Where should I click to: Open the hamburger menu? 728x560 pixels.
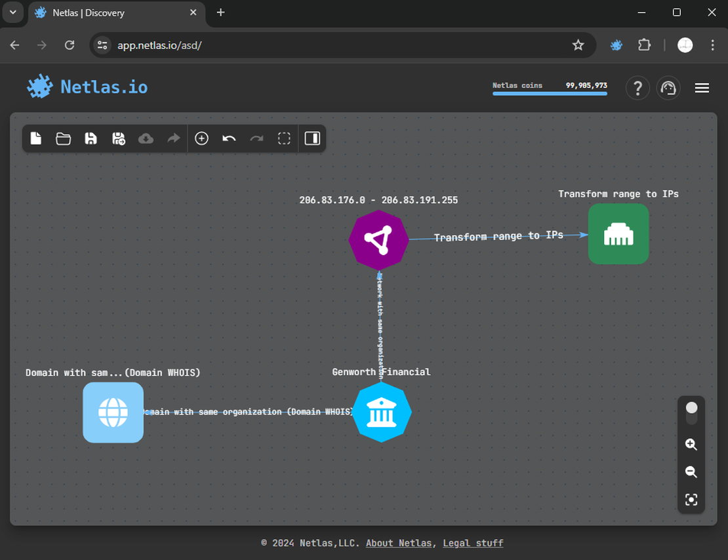coord(702,88)
